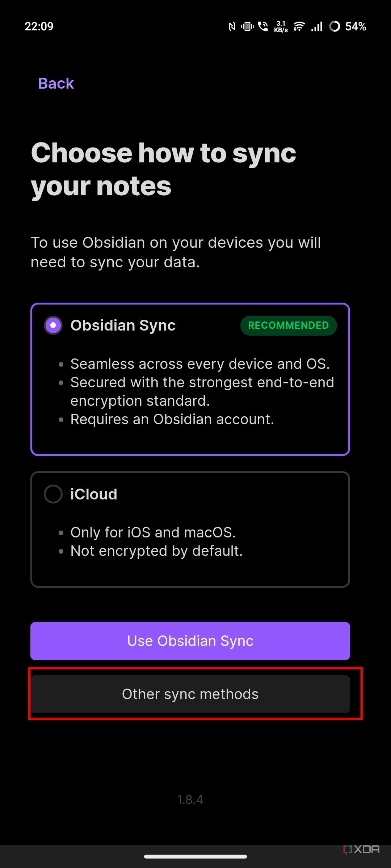Tap the 1.8.4 version number
This screenshot has width=391, height=868.
pos(190,800)
